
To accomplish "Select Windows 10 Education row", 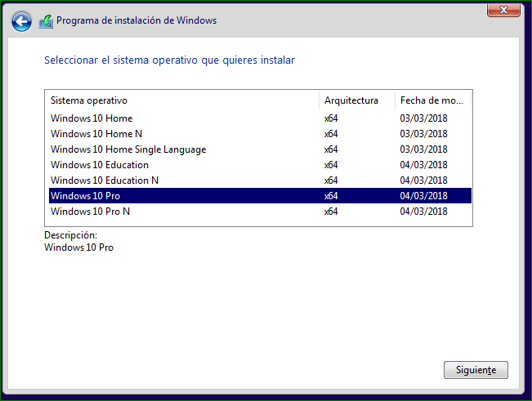I will [260, 165].
